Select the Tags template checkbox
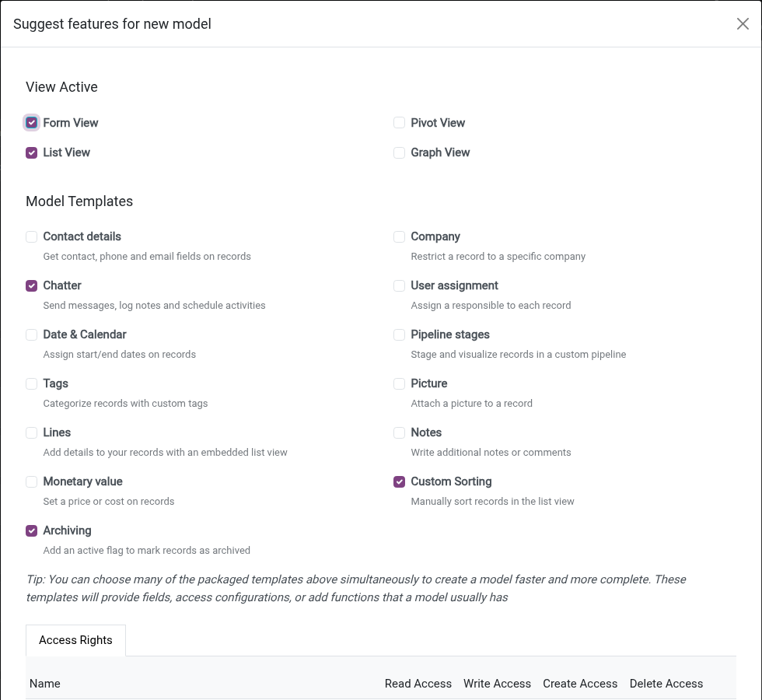Image resolution: width=762 pixels, height=700 pixels. 32,384
